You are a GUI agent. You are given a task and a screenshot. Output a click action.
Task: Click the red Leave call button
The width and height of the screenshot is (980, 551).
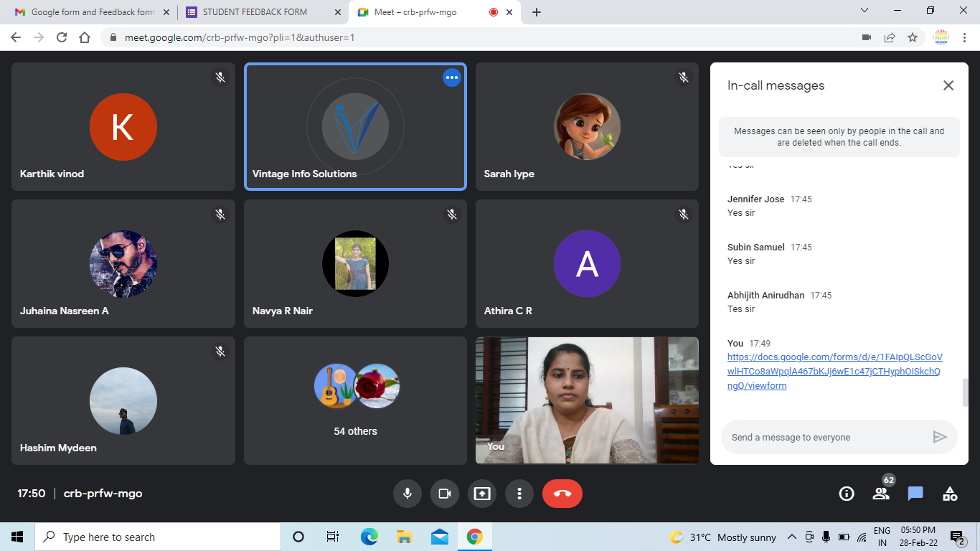pos(562,494)
